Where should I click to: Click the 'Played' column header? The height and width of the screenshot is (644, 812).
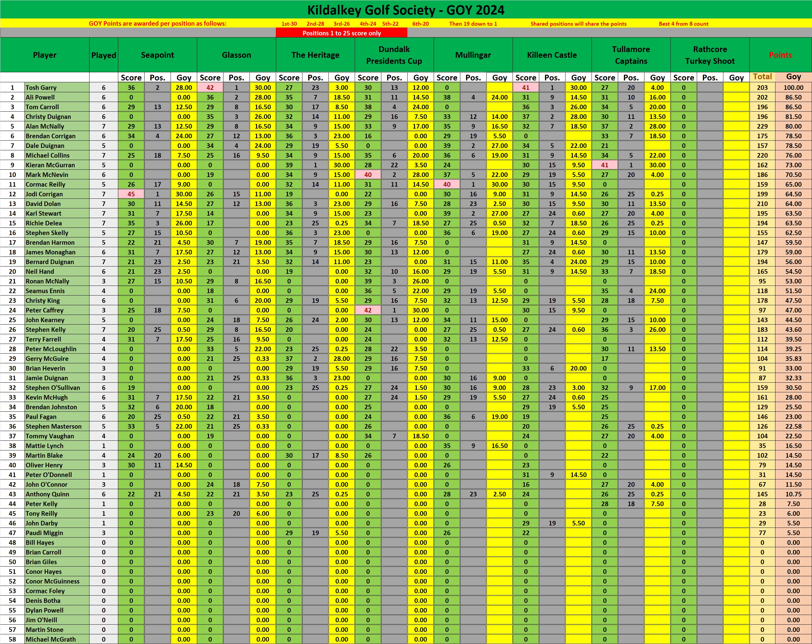tap(103, 55)
